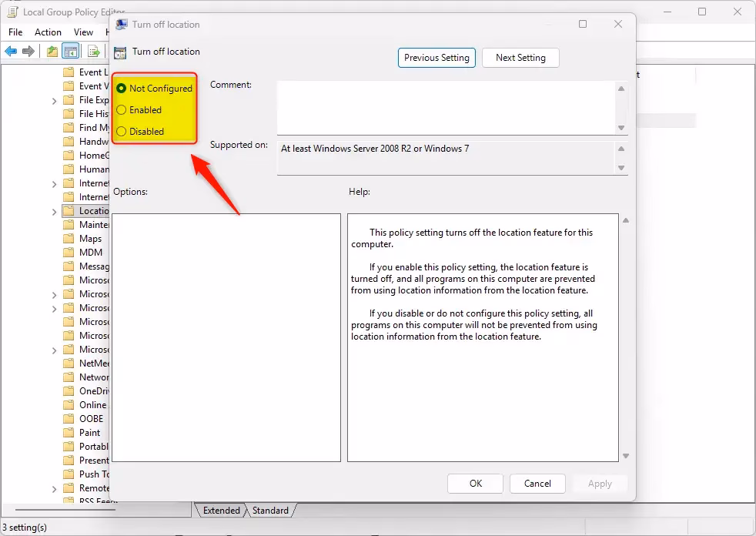The image size is (756, 536).
Task: Toggle the Show/Hide Console Tree icon
Action: point(71,52)
